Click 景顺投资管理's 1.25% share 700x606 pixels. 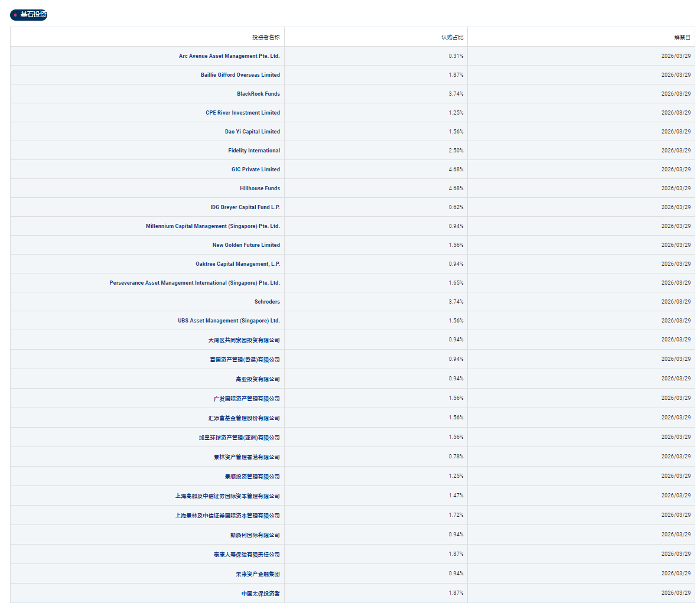click(x=456, y=476)
